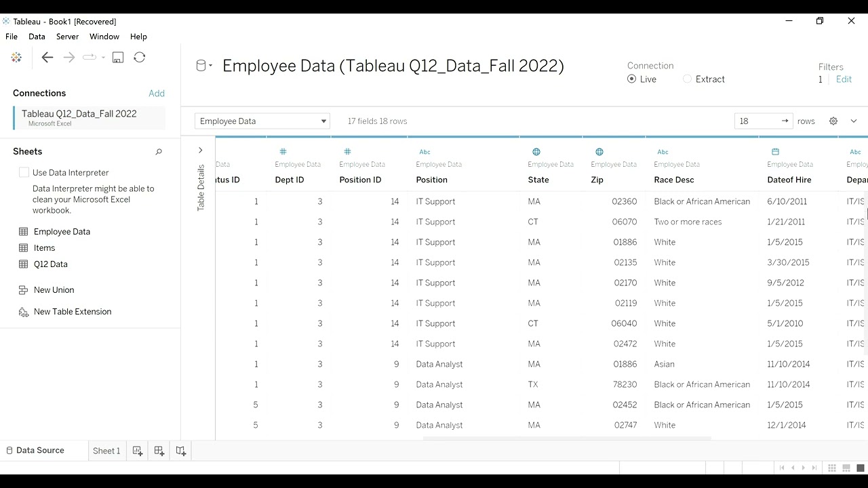Click into the rows count field showing 18

coord(756,121)
